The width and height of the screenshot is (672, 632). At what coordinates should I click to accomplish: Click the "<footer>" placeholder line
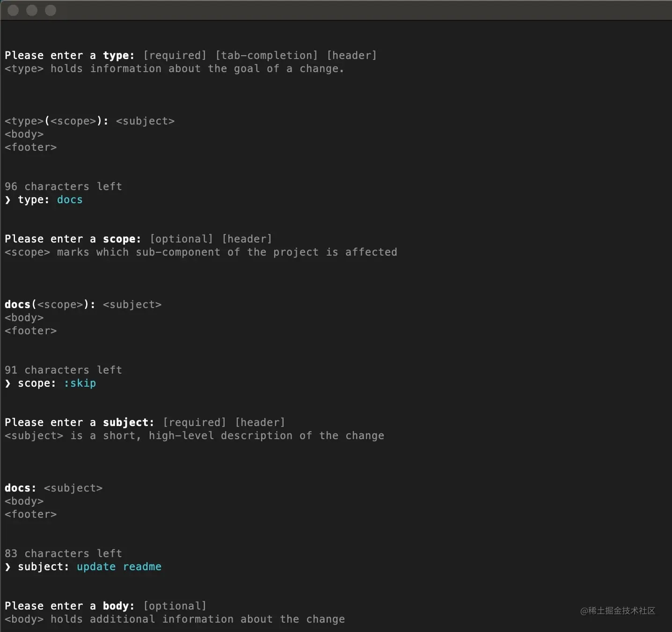tap(31, 331)
